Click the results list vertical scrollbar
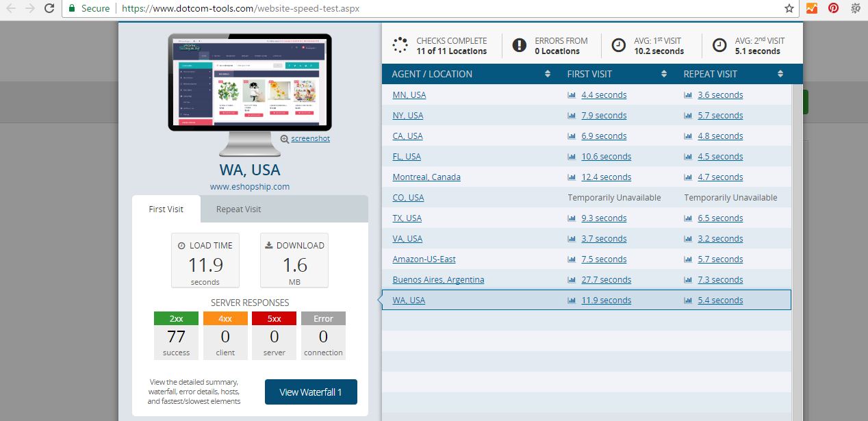 coord(797,253)
